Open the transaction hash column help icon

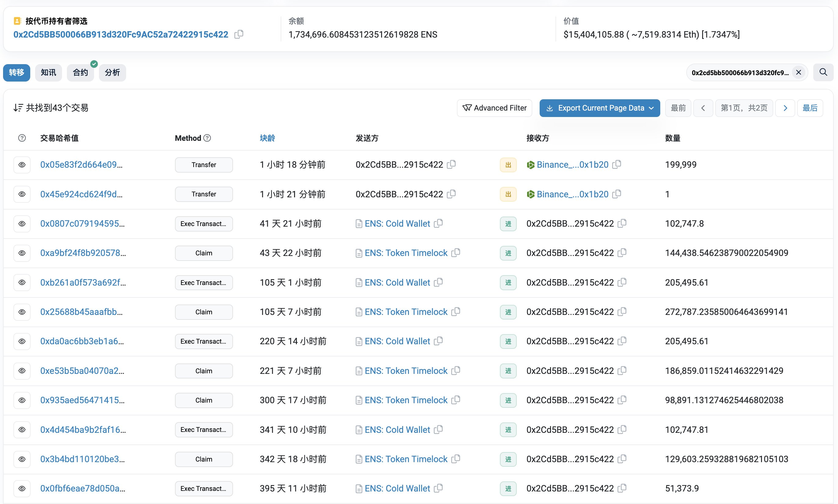point(22,138)
